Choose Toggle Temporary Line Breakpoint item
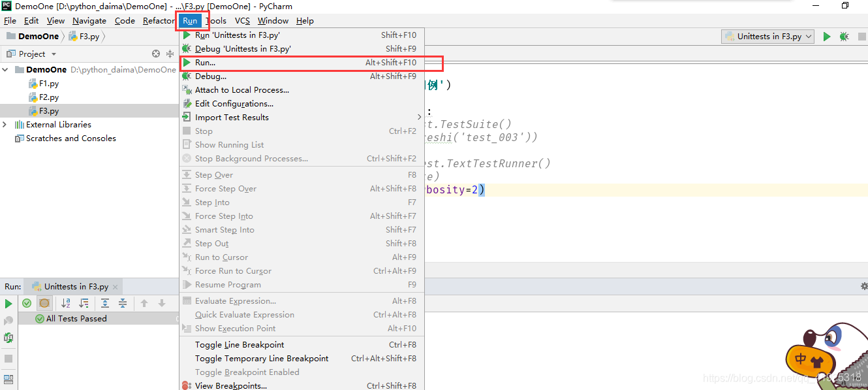This screenshot has width=868, height=390. [x=302, y=359]
